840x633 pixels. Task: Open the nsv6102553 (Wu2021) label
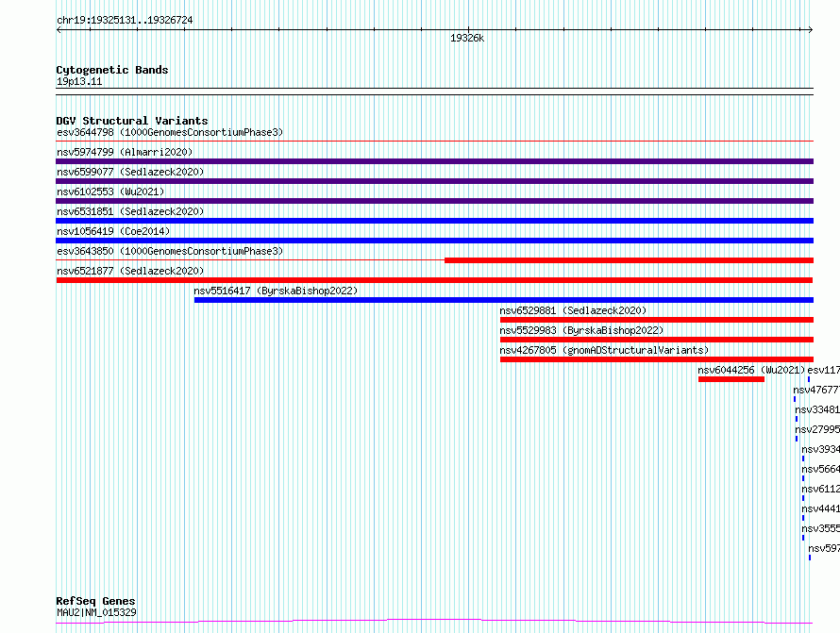[x=110, y=192]
